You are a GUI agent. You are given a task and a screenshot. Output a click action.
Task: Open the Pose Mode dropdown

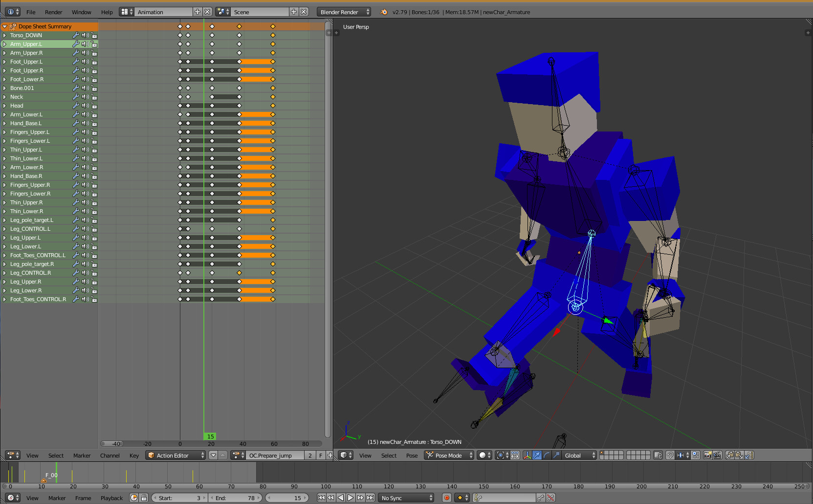449,455
